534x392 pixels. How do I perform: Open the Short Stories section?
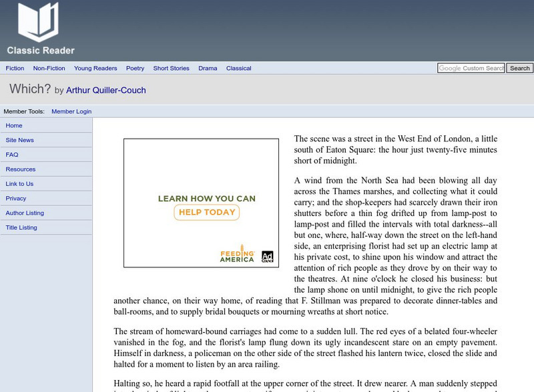[x=172, y=68]
